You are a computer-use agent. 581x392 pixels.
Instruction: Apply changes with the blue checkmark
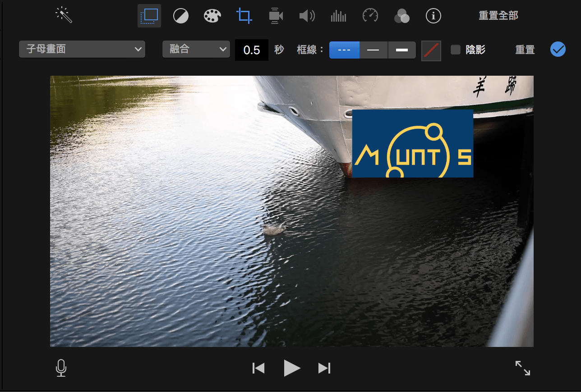(x=558, y=49)
